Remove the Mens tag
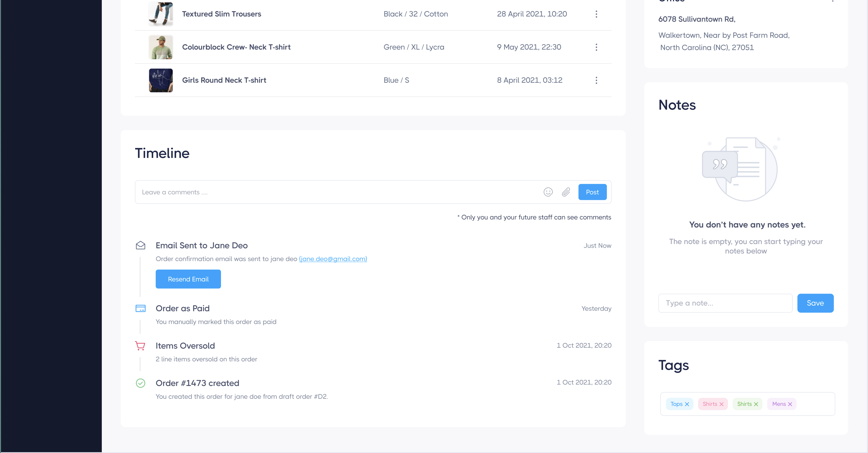 click(x=790, y=404)
